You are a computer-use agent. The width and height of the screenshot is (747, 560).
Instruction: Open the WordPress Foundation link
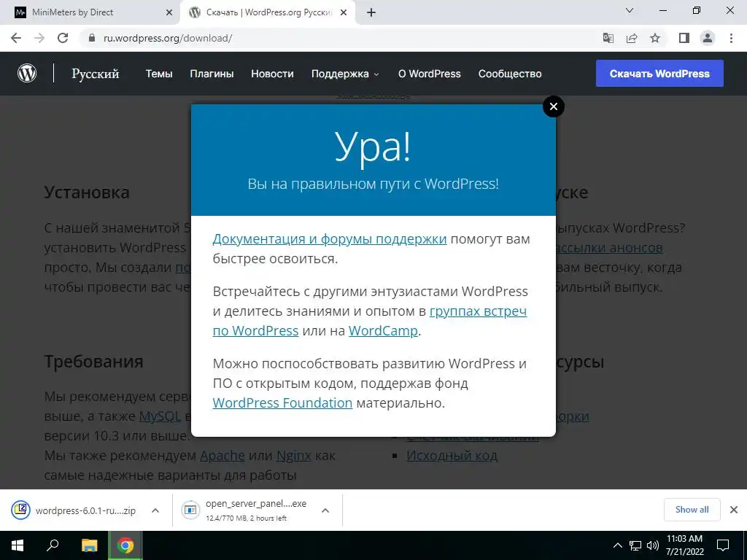282,402
